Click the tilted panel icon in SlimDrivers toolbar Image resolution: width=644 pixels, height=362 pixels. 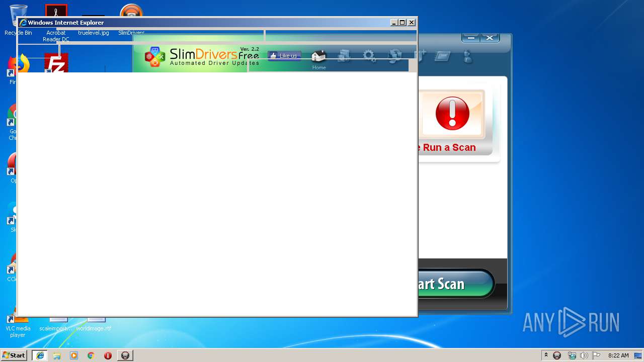(442, 56)
